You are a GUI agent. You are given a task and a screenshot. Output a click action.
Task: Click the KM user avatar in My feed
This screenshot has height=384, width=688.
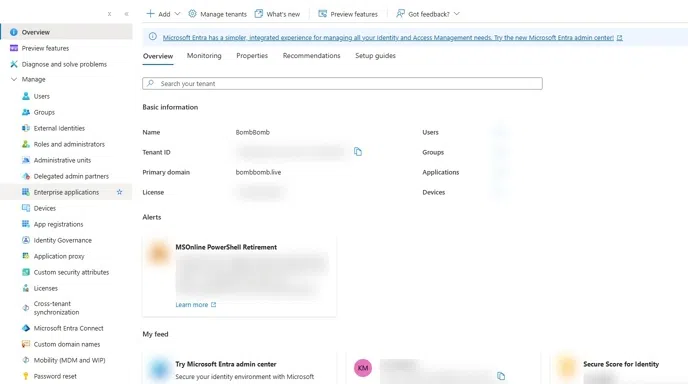click(363, 368)
